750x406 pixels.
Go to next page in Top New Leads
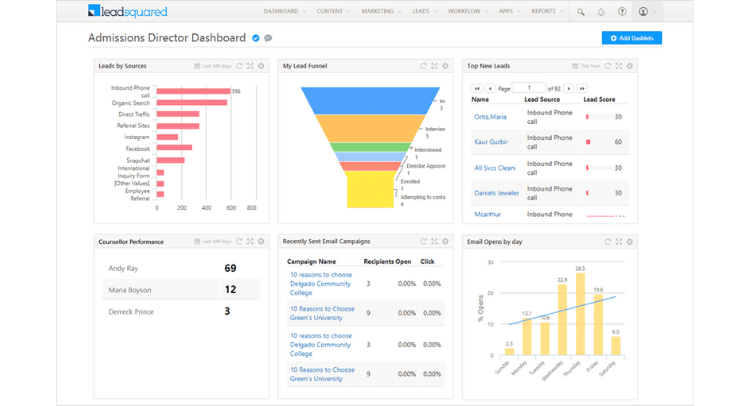point(569,88)
